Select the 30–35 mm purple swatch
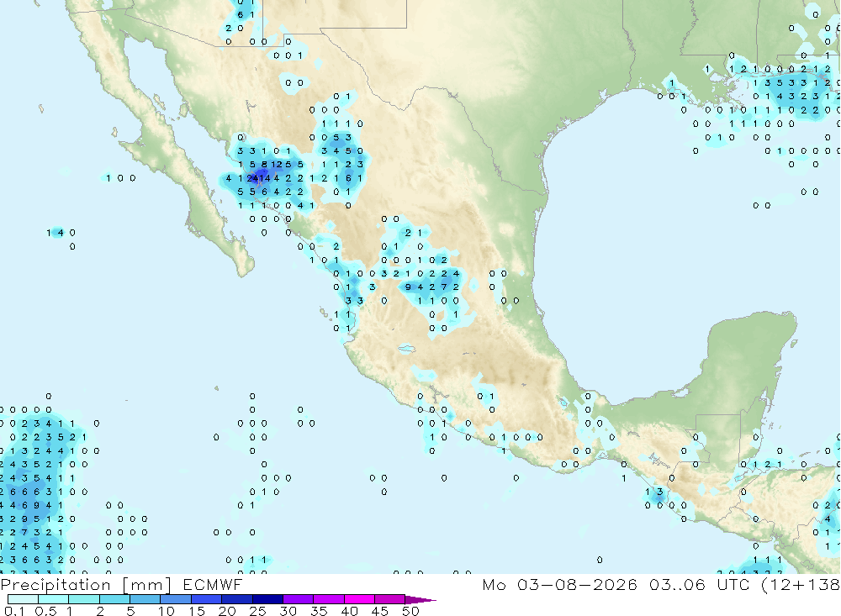The image size is (841, 616). 299,599
